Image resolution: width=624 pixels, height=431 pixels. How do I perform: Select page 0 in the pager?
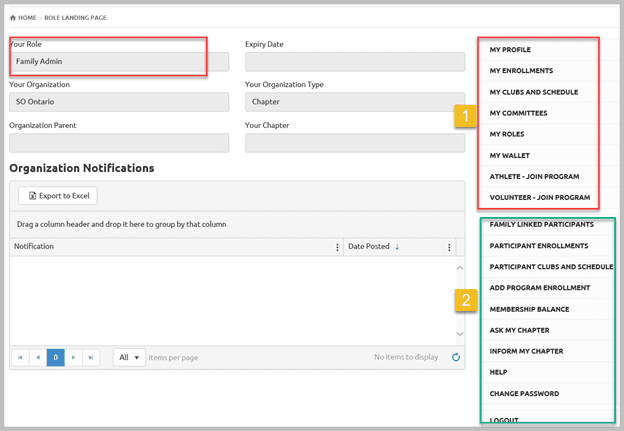(x=56, y=357)
